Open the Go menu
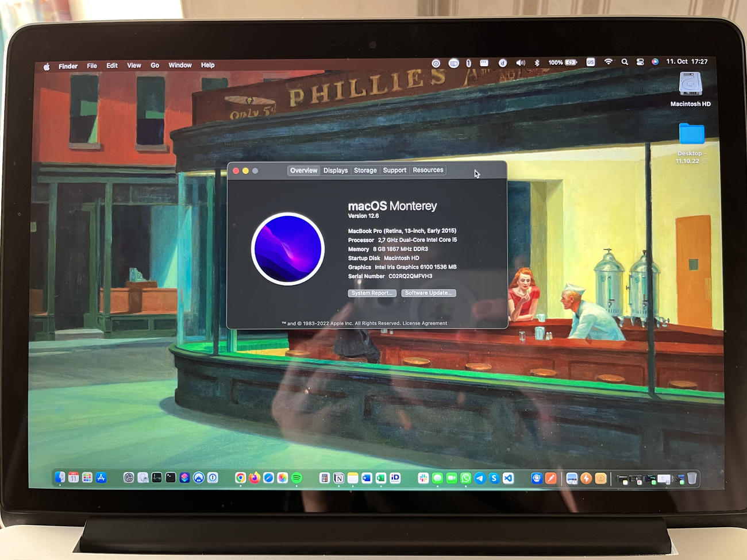The height and width of the screenshot is (560, 747). (x=155, y=65)
